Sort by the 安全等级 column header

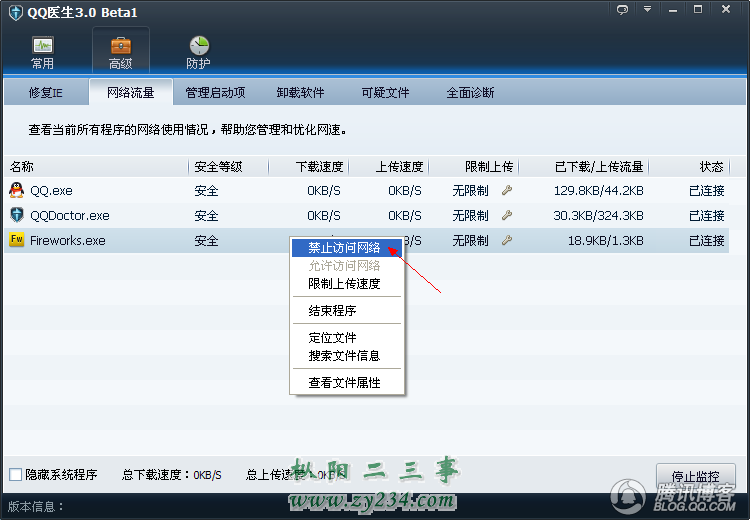pyautogui.click(x=229, y=166)
